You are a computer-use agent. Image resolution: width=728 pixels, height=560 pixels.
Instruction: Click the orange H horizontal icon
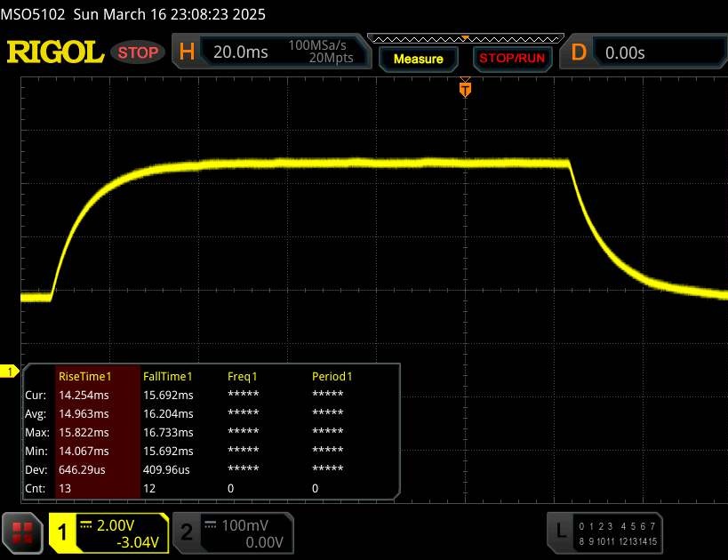pyautogui.click(x=187, y=52)
